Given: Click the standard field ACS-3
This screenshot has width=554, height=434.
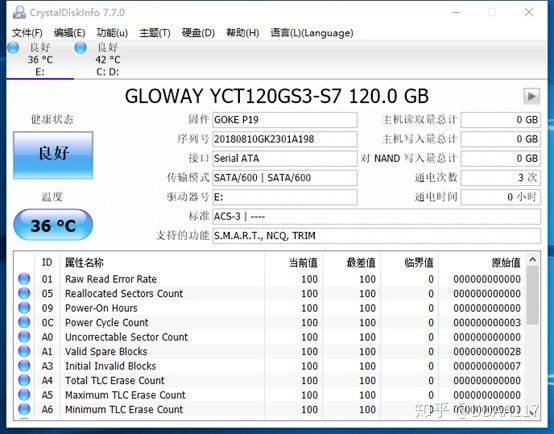Looking at the screenshot, I should coord(376,216).
